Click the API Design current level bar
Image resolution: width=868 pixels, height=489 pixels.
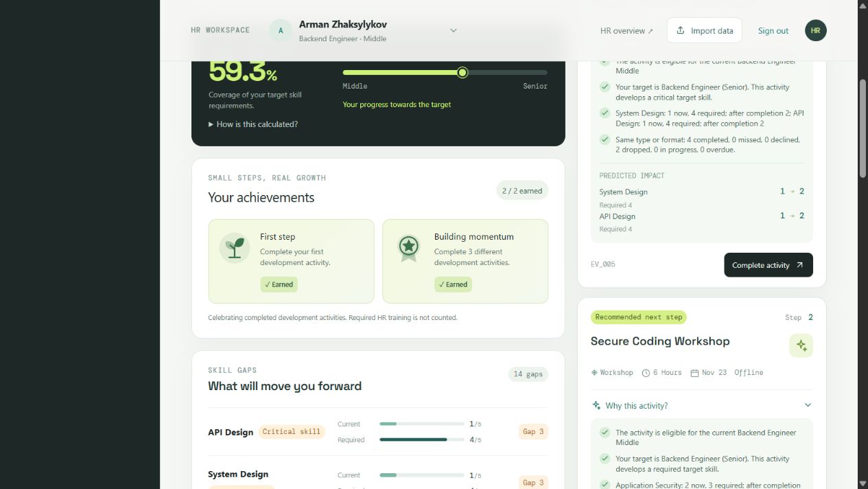421,424
